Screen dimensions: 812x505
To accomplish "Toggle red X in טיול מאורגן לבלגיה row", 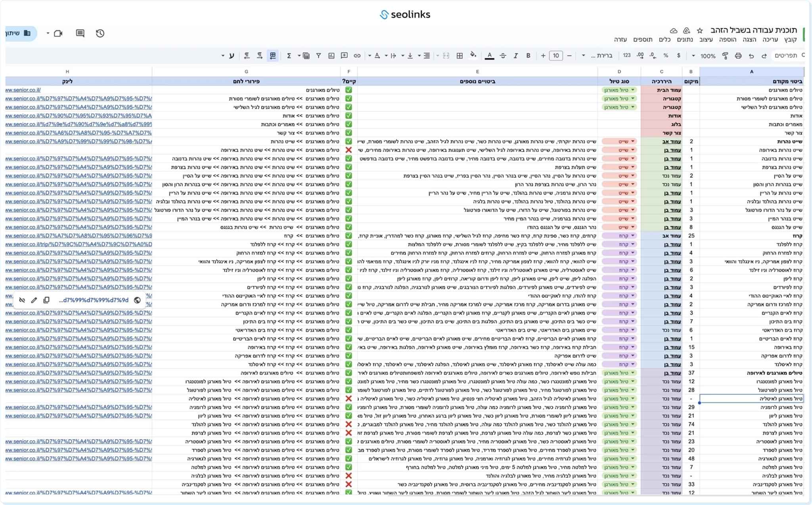I will [349, 476].
